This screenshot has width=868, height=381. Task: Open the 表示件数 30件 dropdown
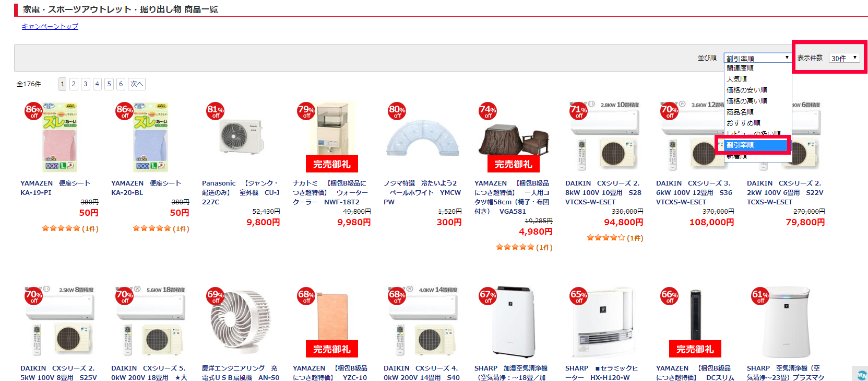coord(844,58)
